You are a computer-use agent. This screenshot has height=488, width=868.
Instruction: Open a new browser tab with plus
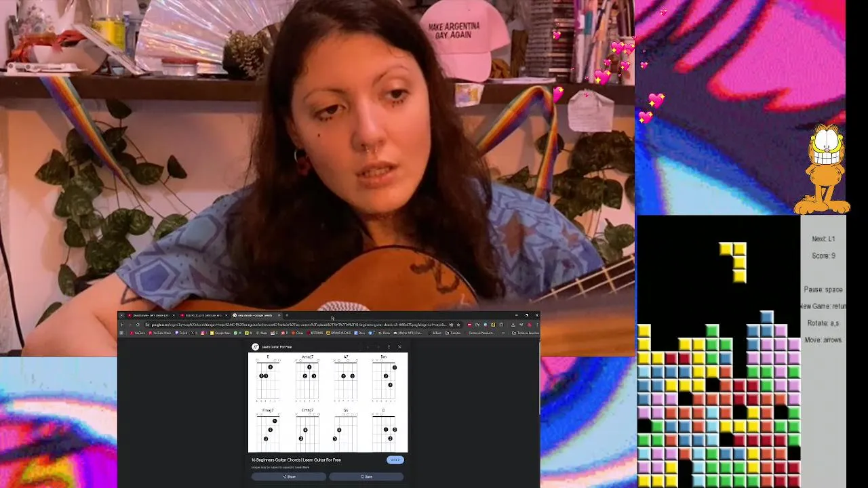click(x=287, y=315)
